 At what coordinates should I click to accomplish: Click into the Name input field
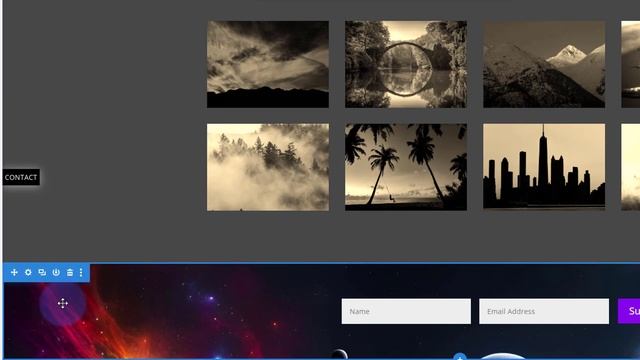pos(406,311)
